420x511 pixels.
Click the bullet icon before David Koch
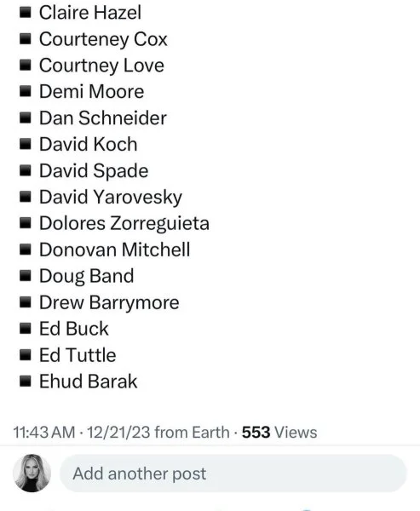click(x=25, y=144)
